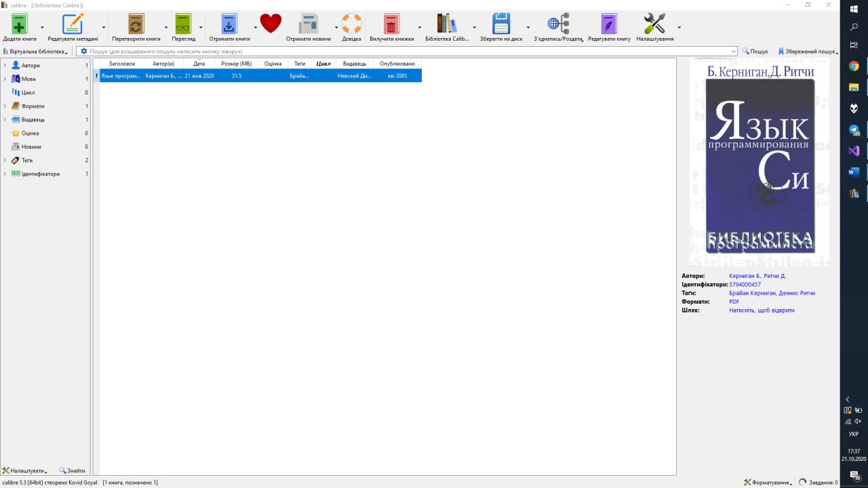Open the search history dropdown arrow

(734, 52)
